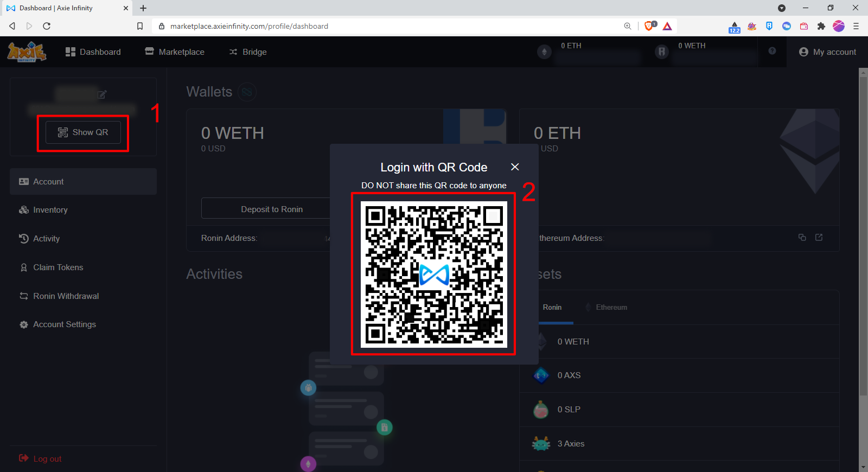Bookmark this page icon
Image resolution: width=868 pixels, height=472 pixels.
(140, 26)
